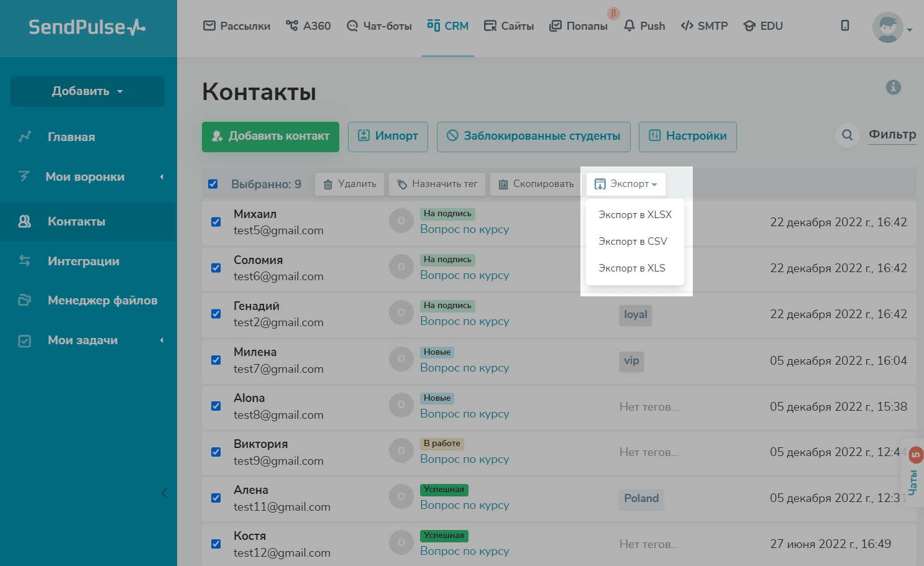Choose Экспорт в XLSX option
Screen dimensions: 924x566
point(635,214)
